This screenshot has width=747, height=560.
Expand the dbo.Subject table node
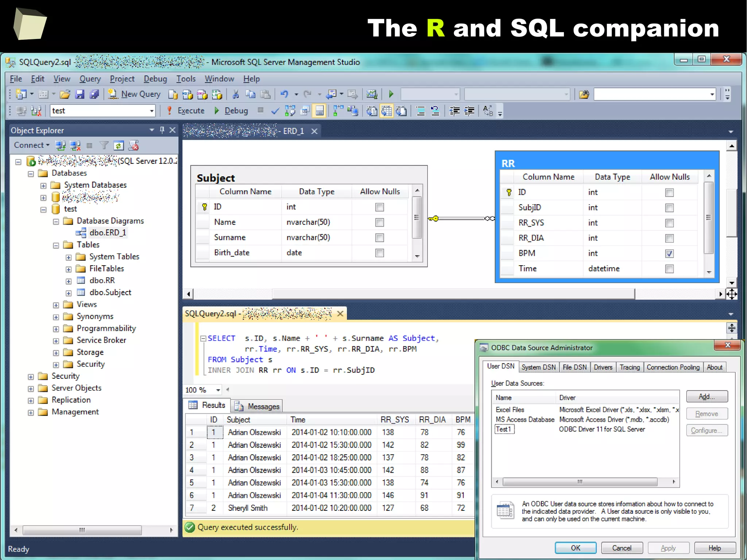69,293
